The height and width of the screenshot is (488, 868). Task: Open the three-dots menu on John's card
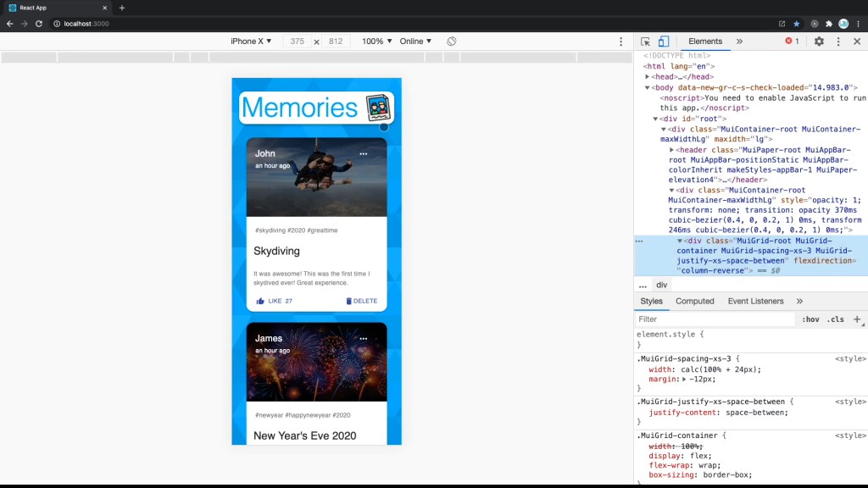[364, 154]
